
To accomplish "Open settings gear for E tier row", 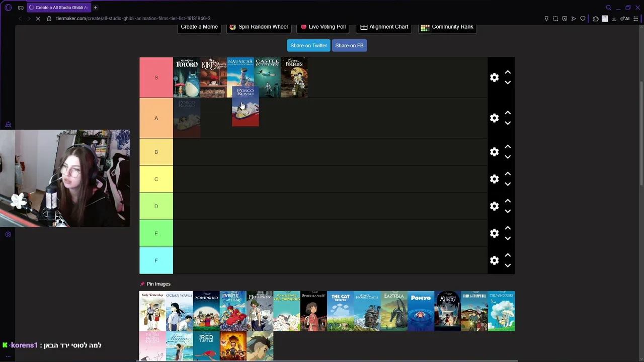I will (495, 233).
